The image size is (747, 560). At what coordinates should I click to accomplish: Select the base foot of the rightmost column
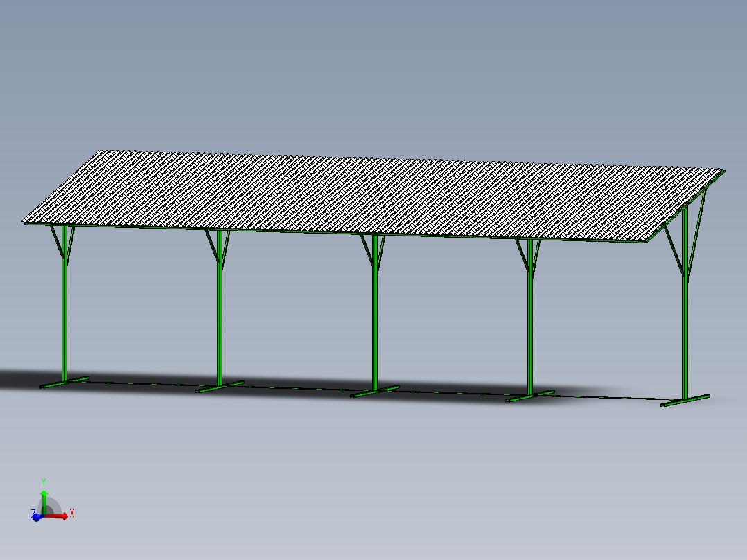pyautogui.click(x=685, y=401)
